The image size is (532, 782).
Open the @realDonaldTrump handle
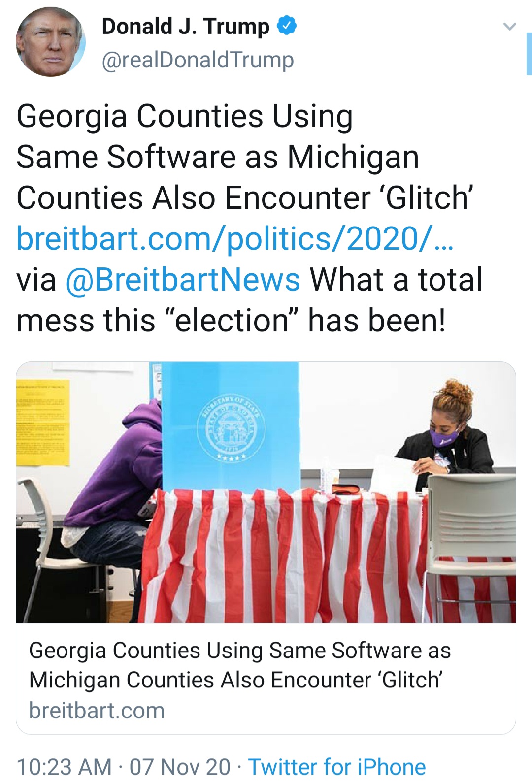(198, 60)
